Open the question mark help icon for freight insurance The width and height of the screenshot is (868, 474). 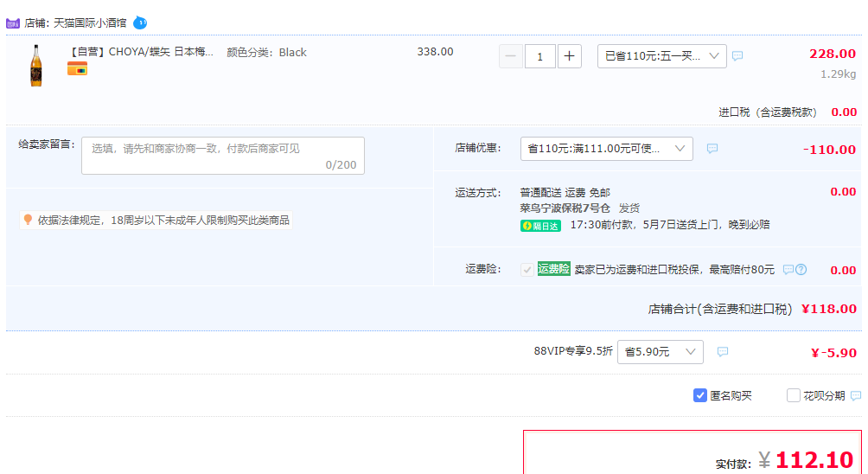(x=801, y=270)
